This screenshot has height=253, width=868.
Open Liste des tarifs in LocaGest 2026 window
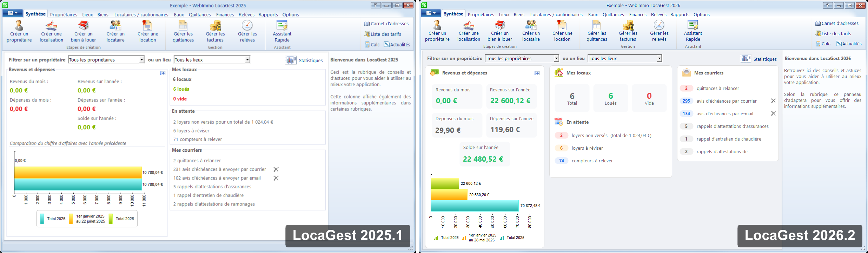[x=833, y=33]
